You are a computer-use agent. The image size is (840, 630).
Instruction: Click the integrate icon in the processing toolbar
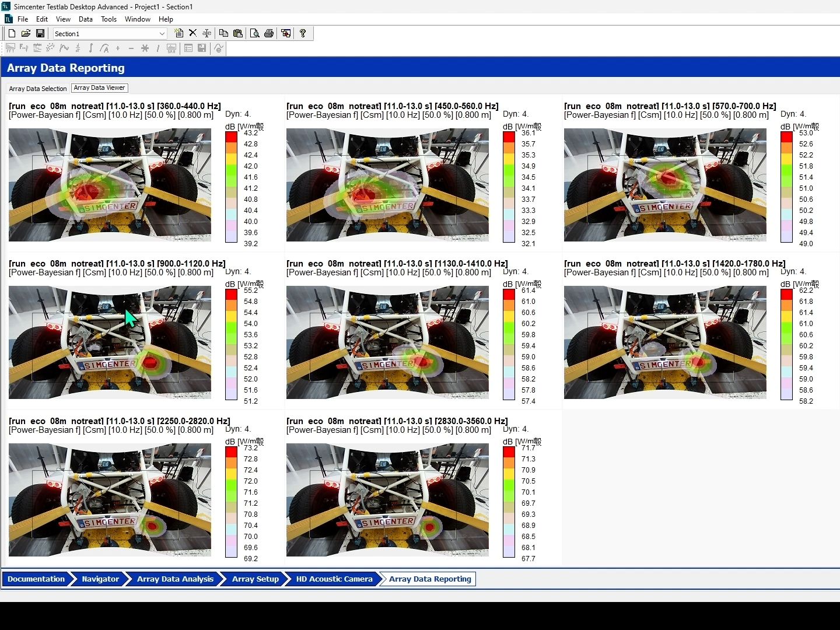91,48
